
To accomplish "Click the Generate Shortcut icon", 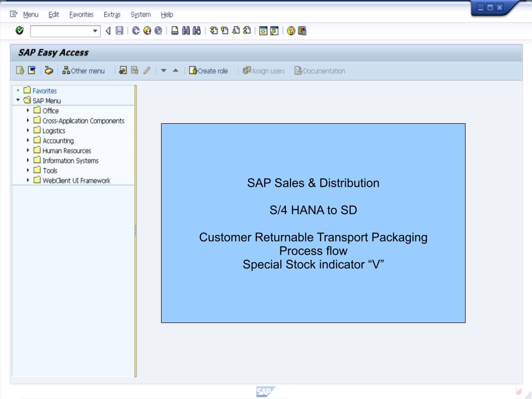I will [274, 31].
